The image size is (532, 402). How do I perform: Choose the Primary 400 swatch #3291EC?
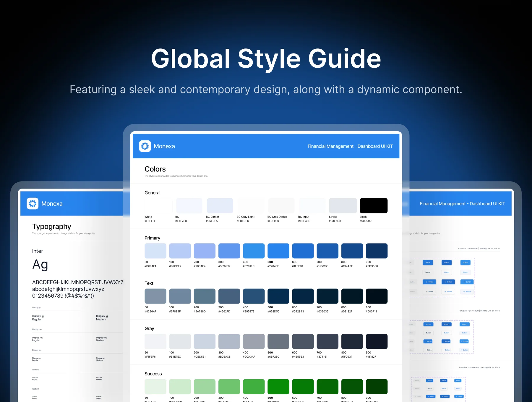[254, 251]
